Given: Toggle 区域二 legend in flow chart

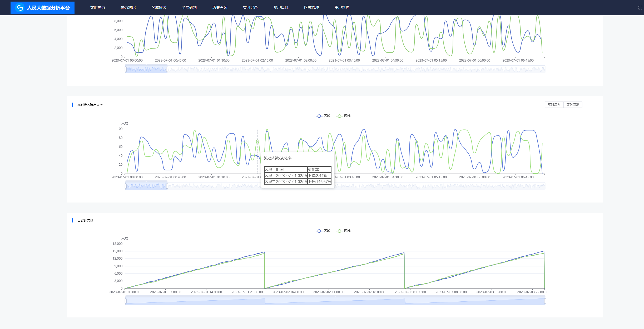Looking at the screenshot, I should click(x=345, y=116).
